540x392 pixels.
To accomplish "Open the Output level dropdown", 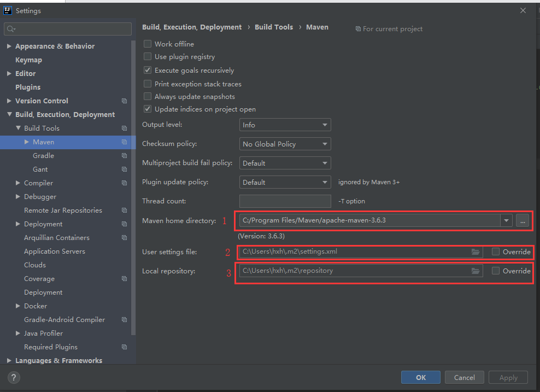I will click(x=285, y=125).
